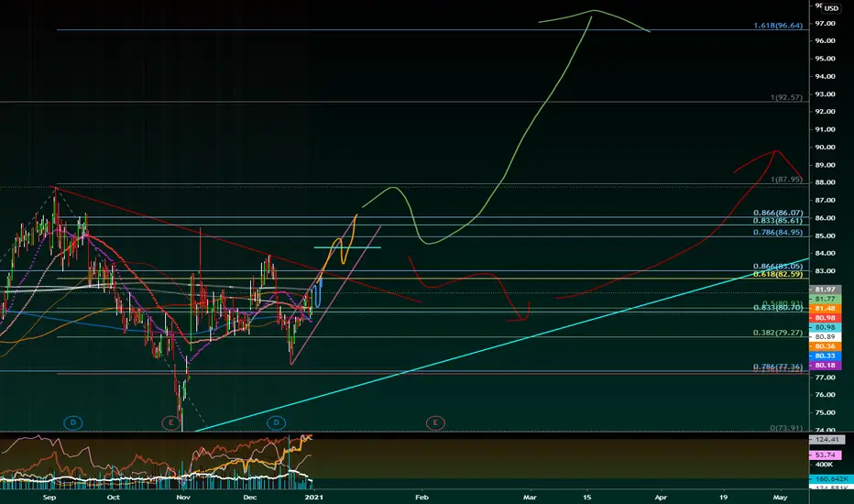
Task: Click the purple 80.18 price label
Action: coord(825,365)
